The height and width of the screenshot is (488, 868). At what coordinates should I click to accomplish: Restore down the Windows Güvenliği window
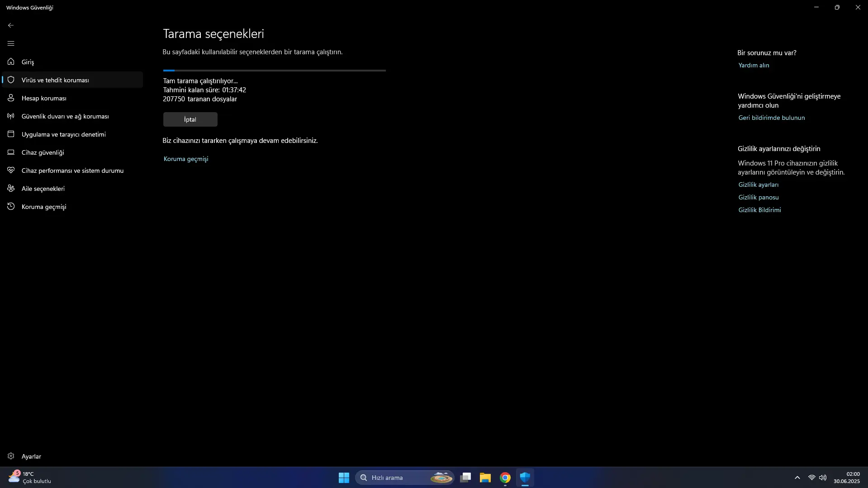837,7
